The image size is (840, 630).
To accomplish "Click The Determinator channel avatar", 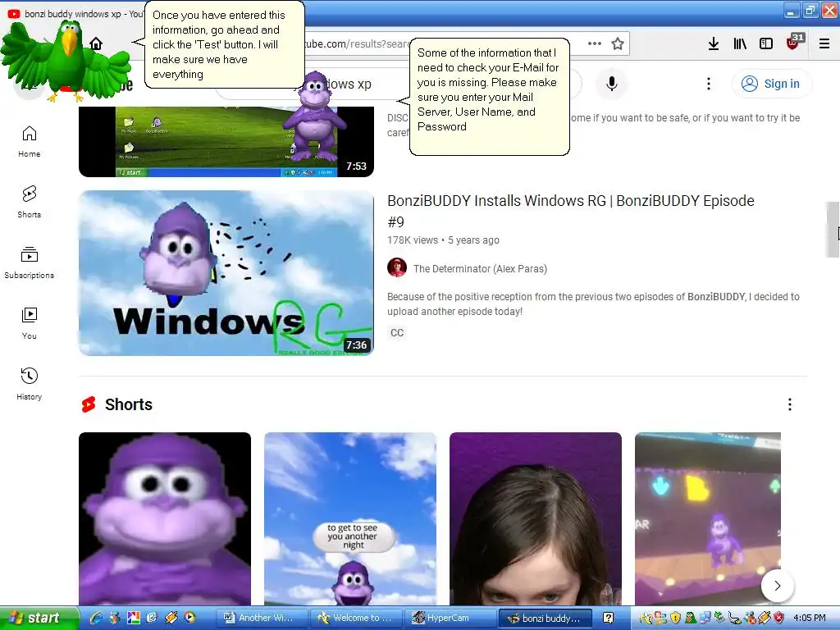I will (x=397, y=267).
